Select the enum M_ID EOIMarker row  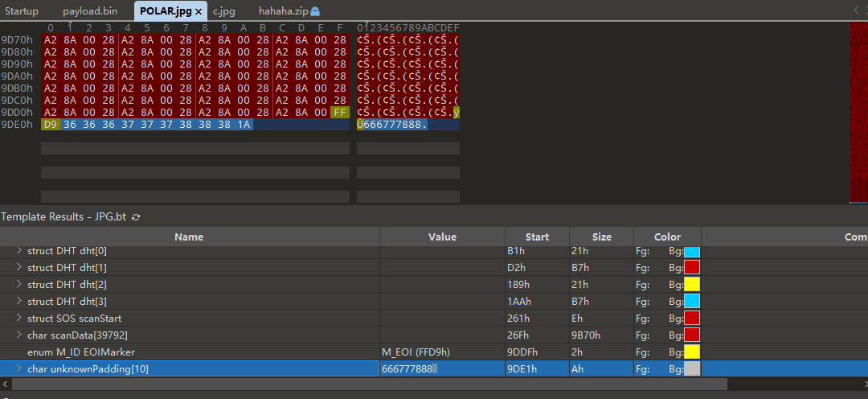click(x=80, y=352)
